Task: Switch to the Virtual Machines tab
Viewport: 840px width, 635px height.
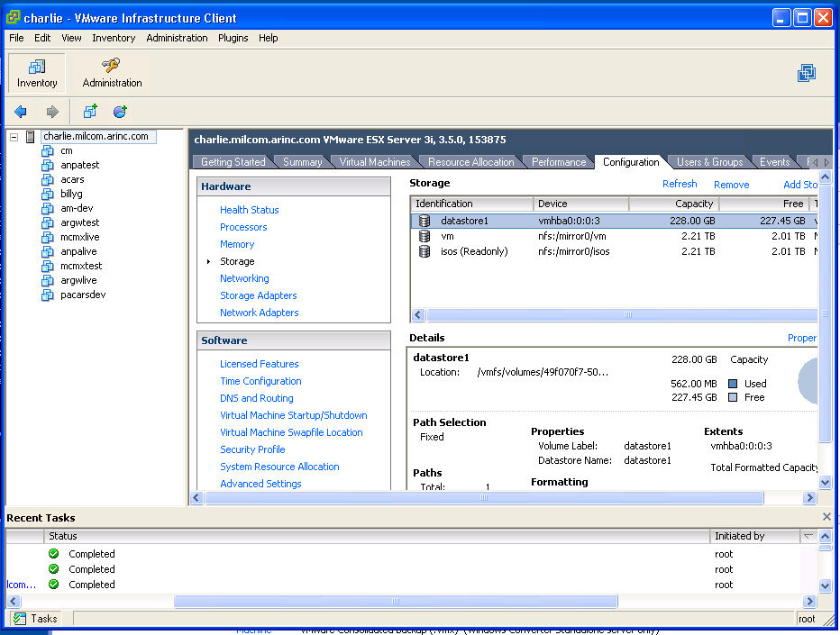Action: [374, 162]
